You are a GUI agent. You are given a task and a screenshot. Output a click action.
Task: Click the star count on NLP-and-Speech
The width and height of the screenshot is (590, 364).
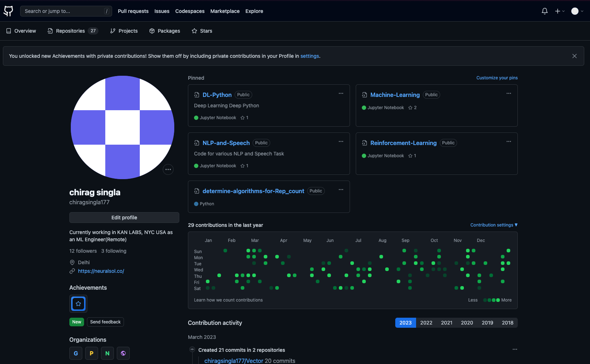tap(244, 166)
